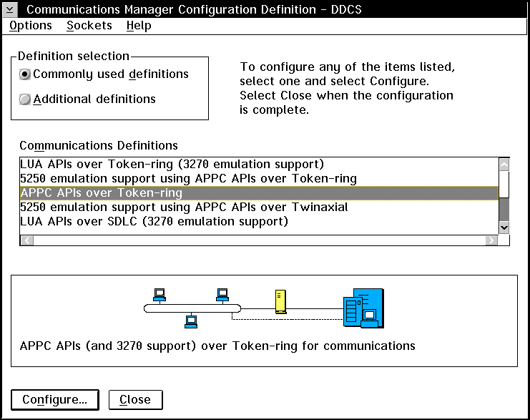Click the APPC APIs (and 3270 support) description text

[217, 346]
